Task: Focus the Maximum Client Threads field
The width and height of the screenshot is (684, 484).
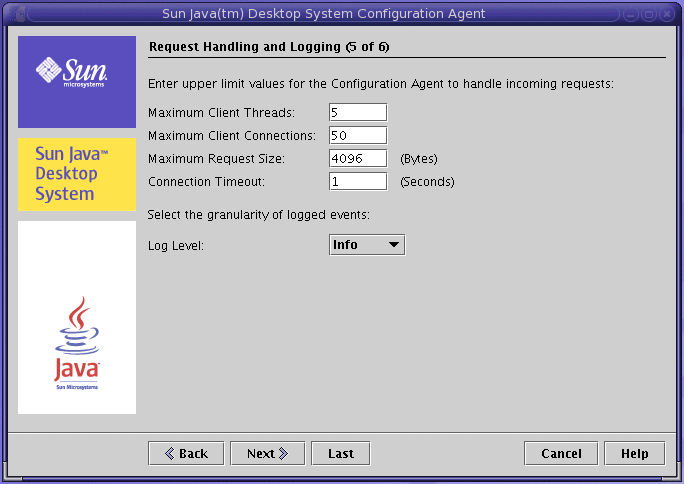Action: 358,112
